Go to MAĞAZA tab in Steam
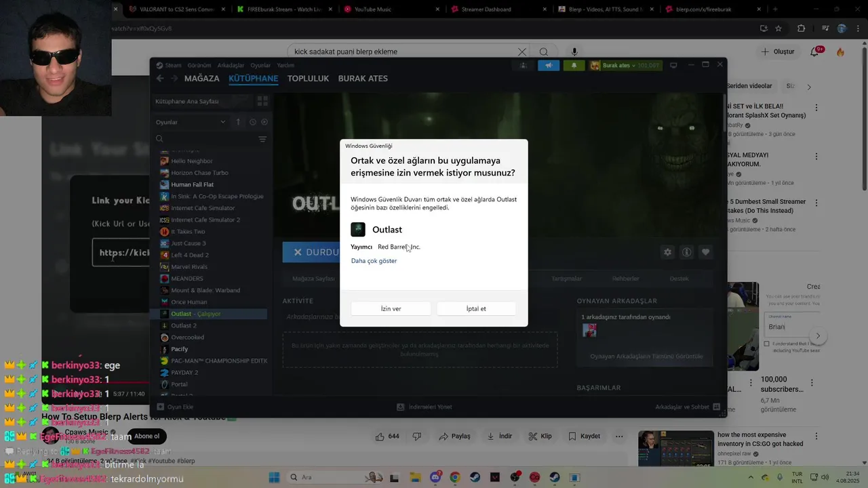Screen dimensions: 868x488 coord(202,79)
